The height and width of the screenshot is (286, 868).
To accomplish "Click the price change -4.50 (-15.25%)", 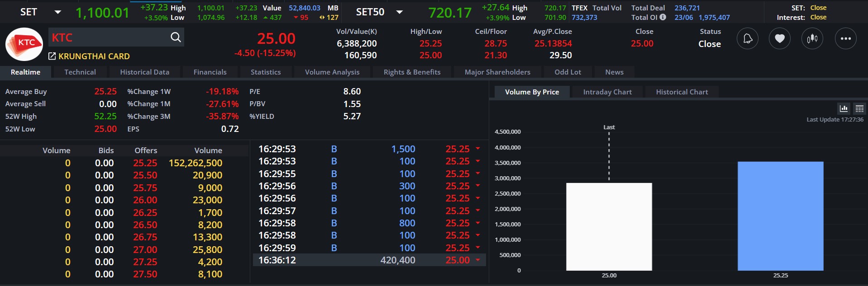I will [265, 53].
